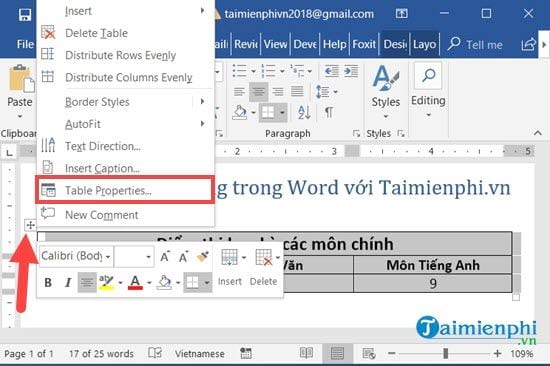Screen dimensions: 550x366
Task: Click the Increase Indent icon
Action: point(351,71)
